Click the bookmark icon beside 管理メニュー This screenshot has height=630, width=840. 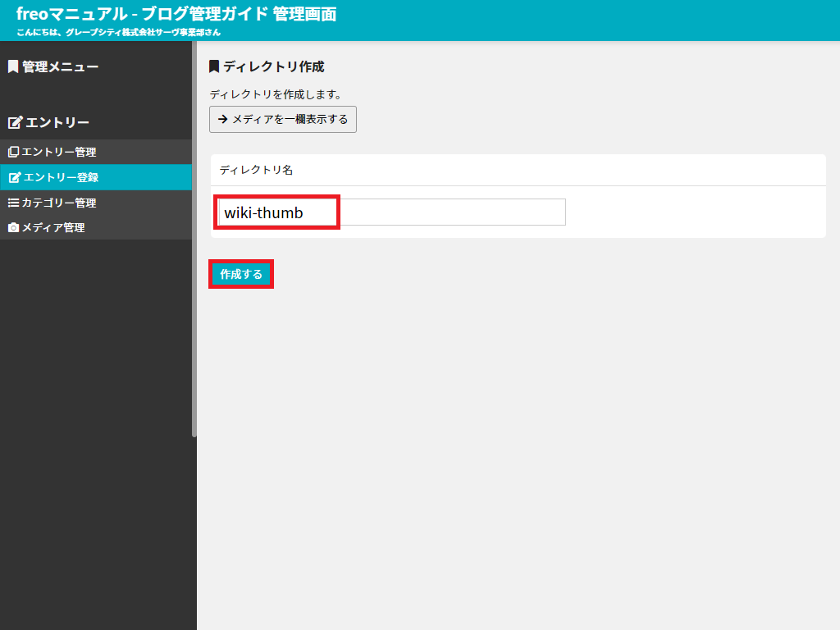[13, 67]
